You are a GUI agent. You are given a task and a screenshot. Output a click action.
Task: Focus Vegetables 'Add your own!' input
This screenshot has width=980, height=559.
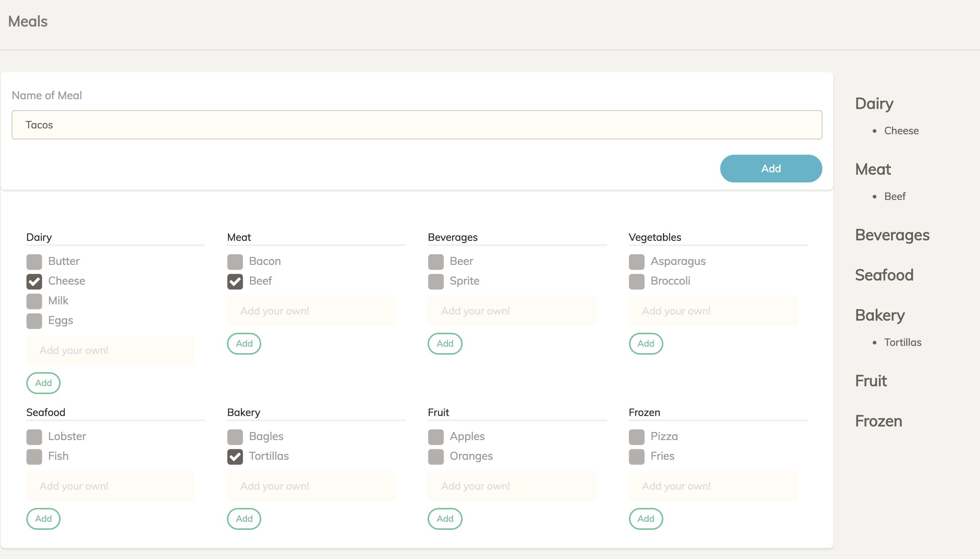point(713,311)
